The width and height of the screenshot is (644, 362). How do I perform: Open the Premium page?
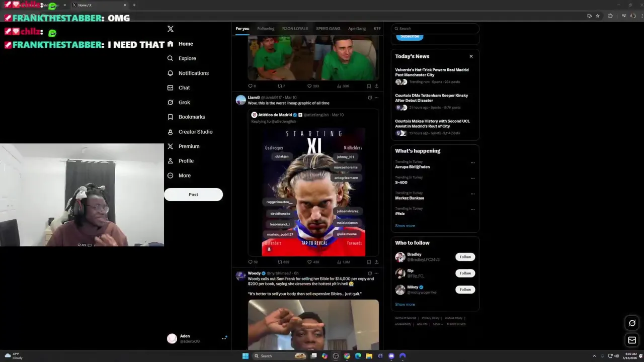[x=183, y=146]
